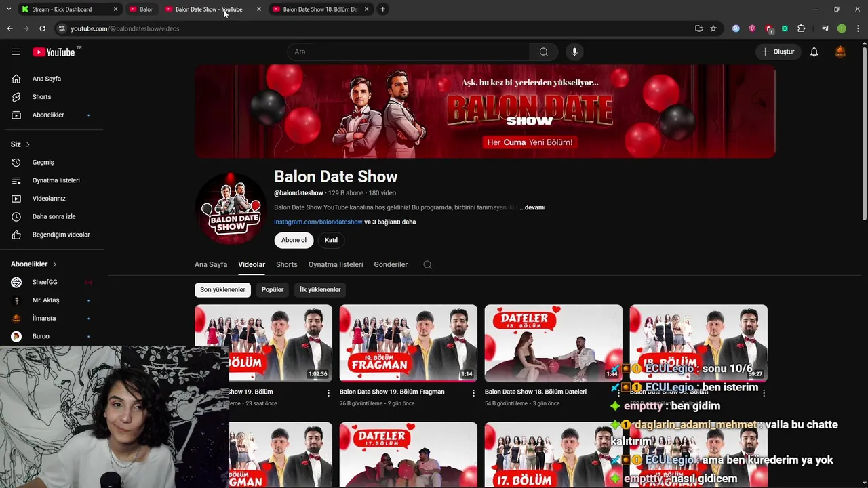The height and width of the screenshot is (488, 868).
Task: Click the Ara search input field
Action: 408,52
